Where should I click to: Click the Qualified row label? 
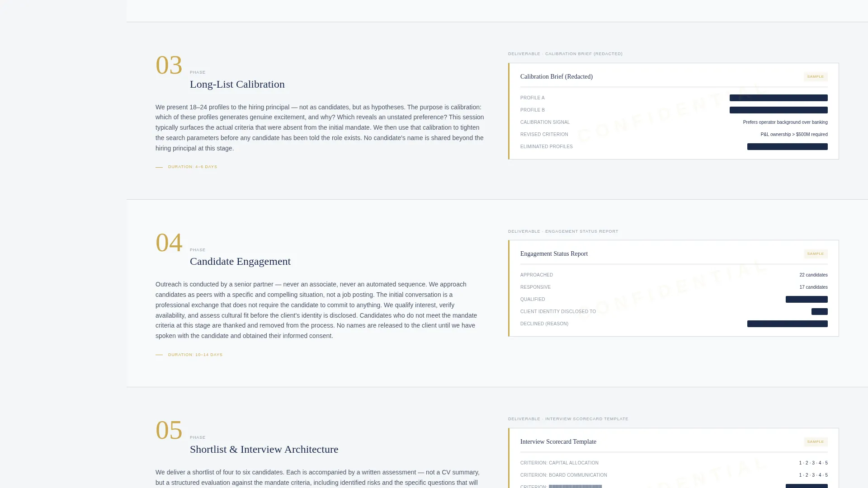(533, 300)
